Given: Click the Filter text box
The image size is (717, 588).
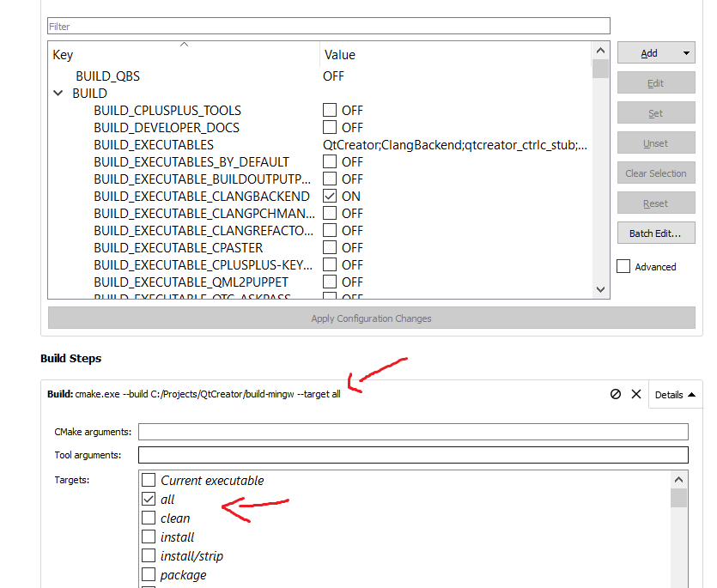Looking at the screenshot, I should coord(328,27).
